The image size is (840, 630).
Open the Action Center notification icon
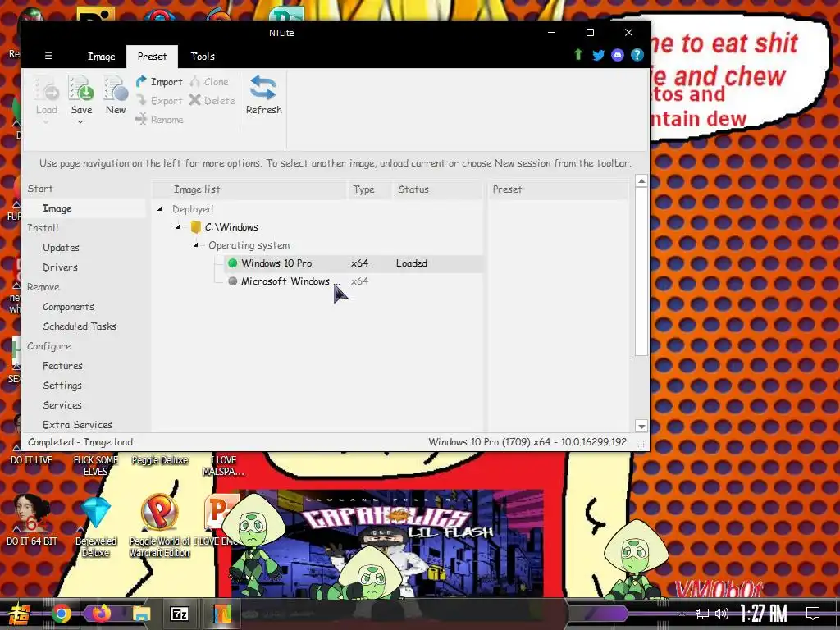813,614
